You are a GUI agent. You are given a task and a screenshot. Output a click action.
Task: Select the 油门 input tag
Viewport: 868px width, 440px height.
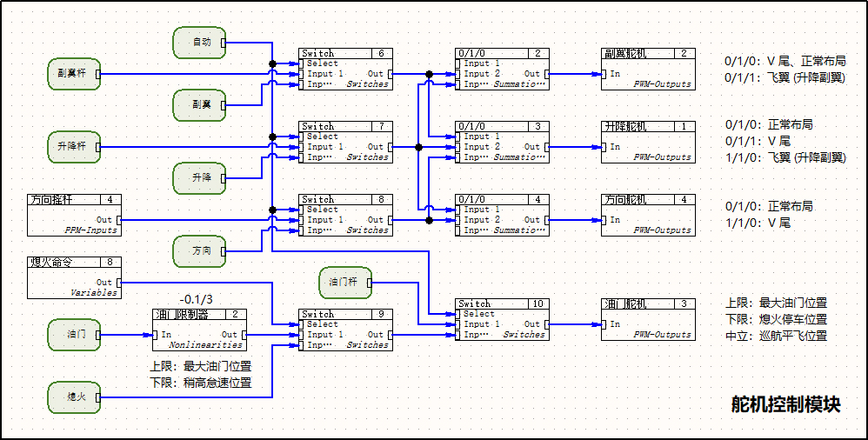pyautogui.click(x=71, y=335)
